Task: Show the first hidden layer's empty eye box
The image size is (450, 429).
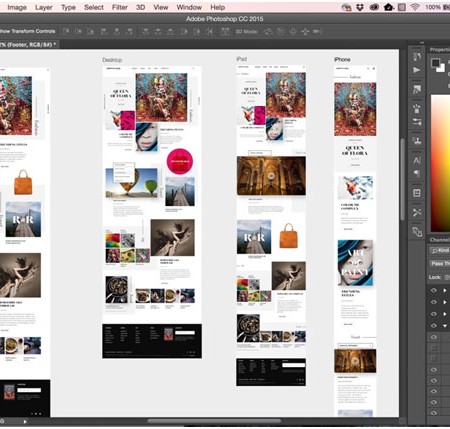Action: point(434,348)
